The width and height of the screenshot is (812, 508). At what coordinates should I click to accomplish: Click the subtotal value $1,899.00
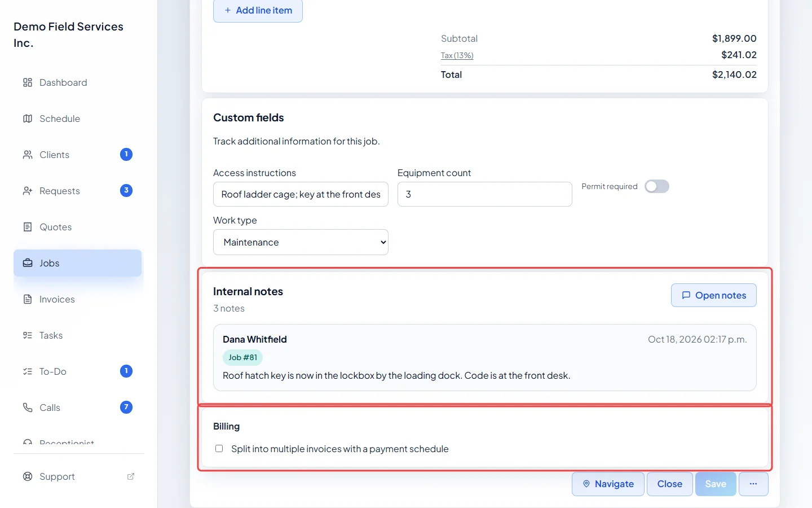point(734,38)
